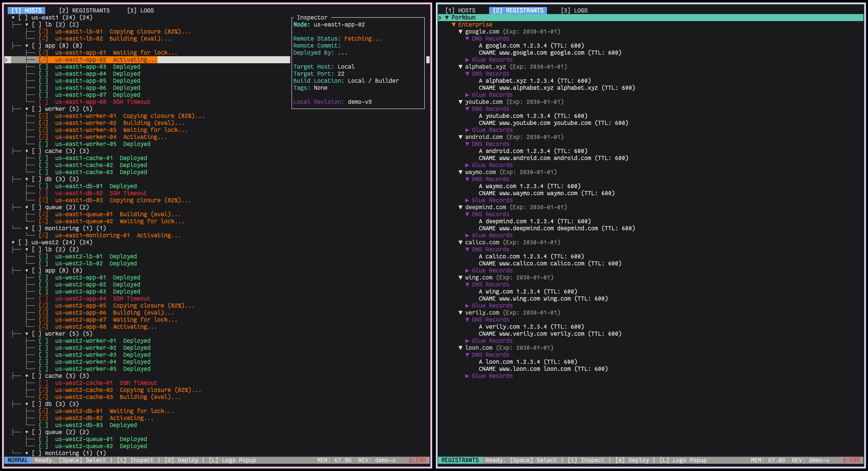Select the us-east1-app-02 row
Screen dimensions: 868x471
pyautogui.click(x=147, y=60)
